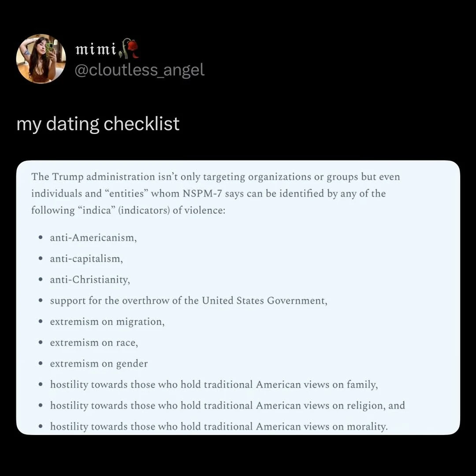Click the "anti-Christianity" bullet item
The height and width of the screenshot is (476, 476).
click(90, 279)
